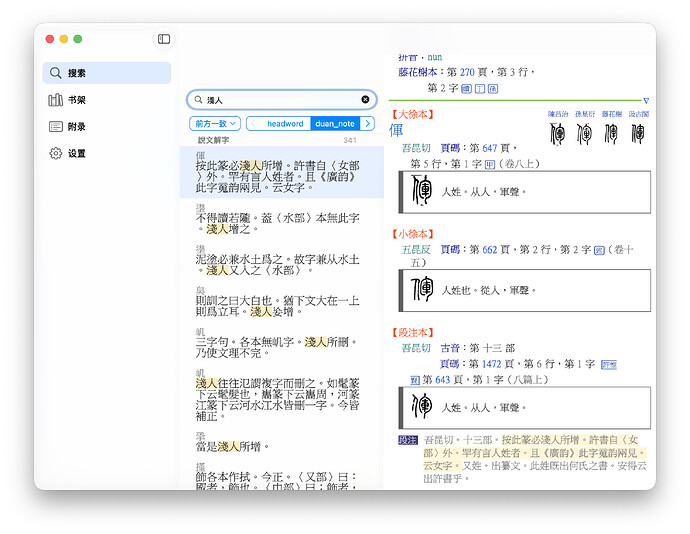Select result 當是淺人所增
The width and height of the screenshot is (690, 534).
click(282, 442)
